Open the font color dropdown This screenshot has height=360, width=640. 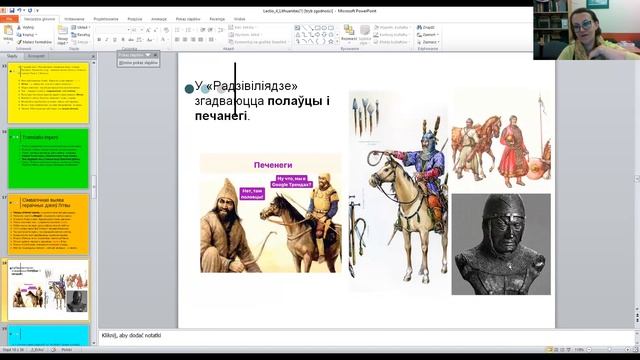tap(168, 40)
